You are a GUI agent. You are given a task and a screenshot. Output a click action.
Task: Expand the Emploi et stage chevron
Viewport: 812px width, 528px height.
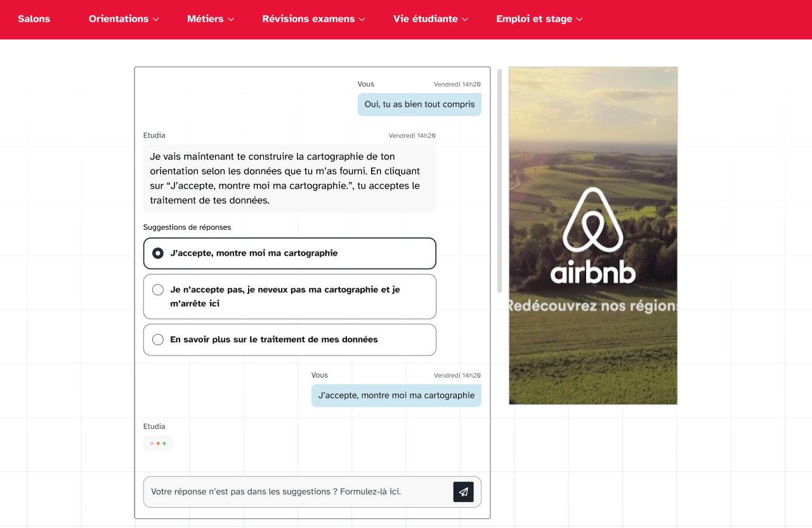click(579, 20)
